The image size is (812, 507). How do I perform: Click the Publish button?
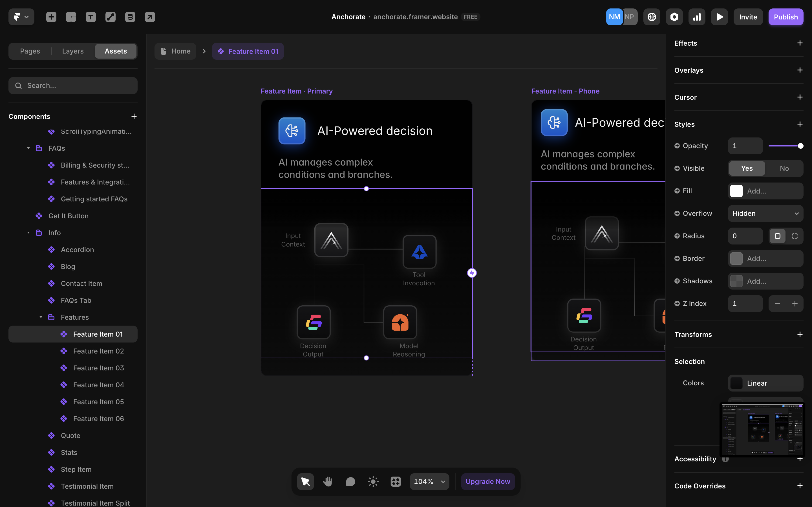[785, 17]
